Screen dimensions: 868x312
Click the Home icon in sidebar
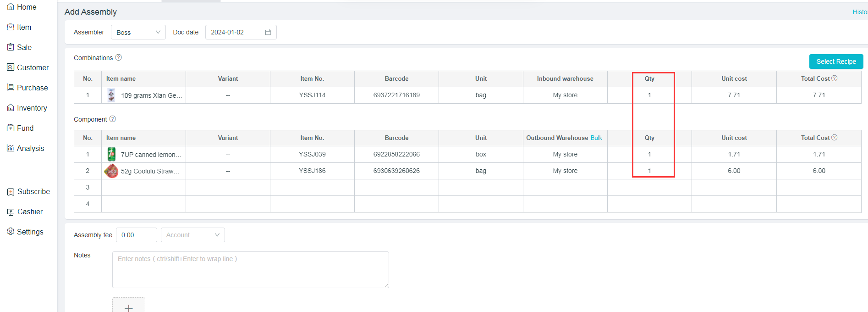click(11, 7)
